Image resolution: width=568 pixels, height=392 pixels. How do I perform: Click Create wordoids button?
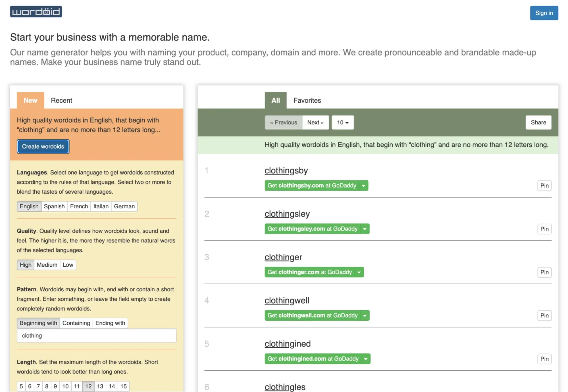click(43, 146)
